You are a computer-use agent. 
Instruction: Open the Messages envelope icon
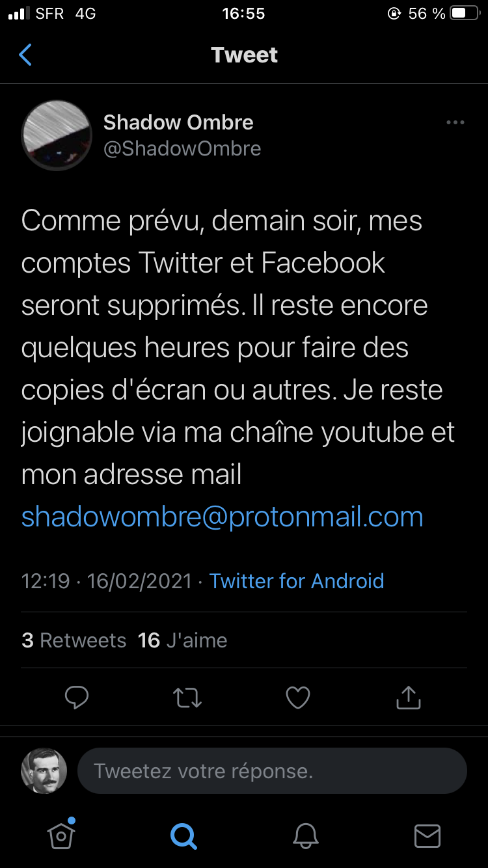click(x=427, y=835)
